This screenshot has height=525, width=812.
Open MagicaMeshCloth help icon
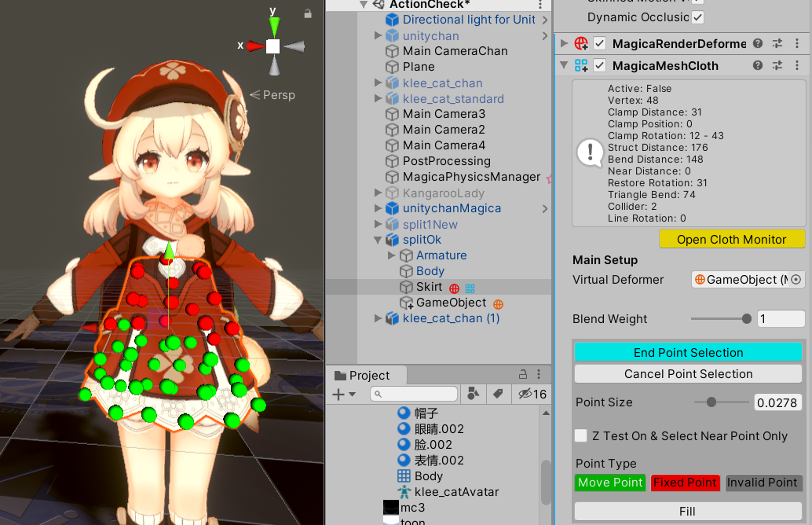click(758, 65)
